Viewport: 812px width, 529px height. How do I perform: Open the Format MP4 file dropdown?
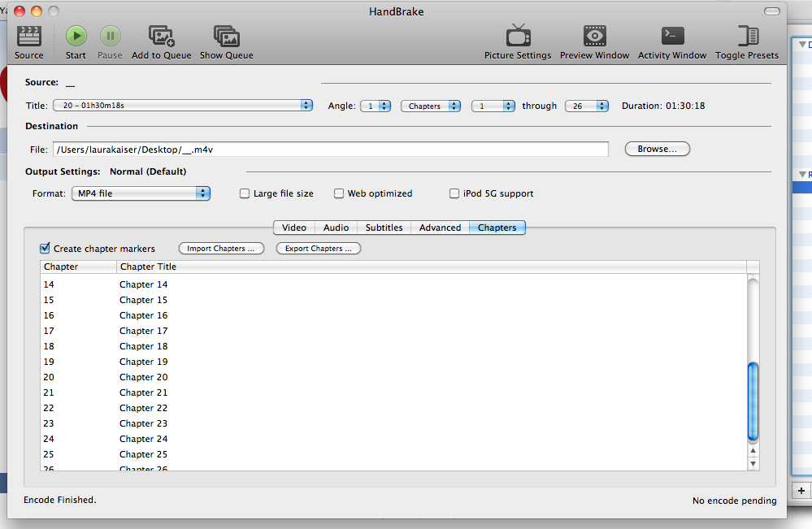coord(141,193)
